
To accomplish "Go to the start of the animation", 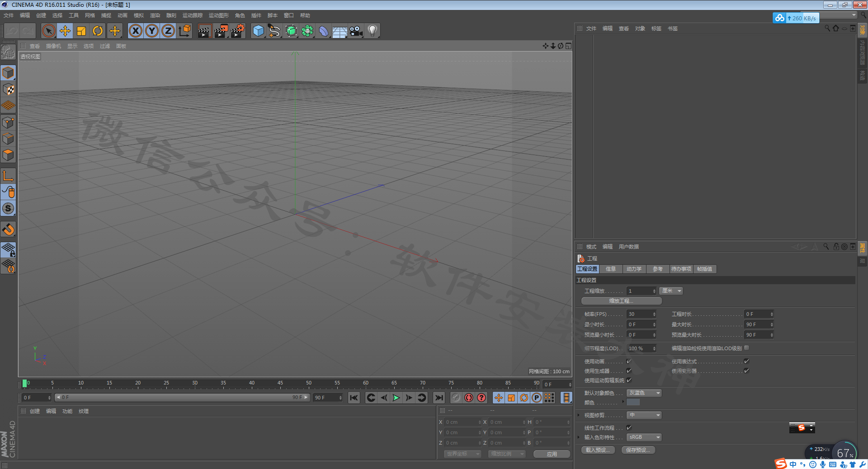I will [354, 398].
